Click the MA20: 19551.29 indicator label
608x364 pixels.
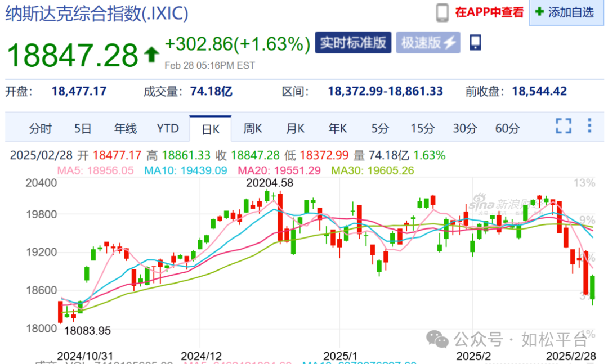pyautogui.click(x=279, y=170)
